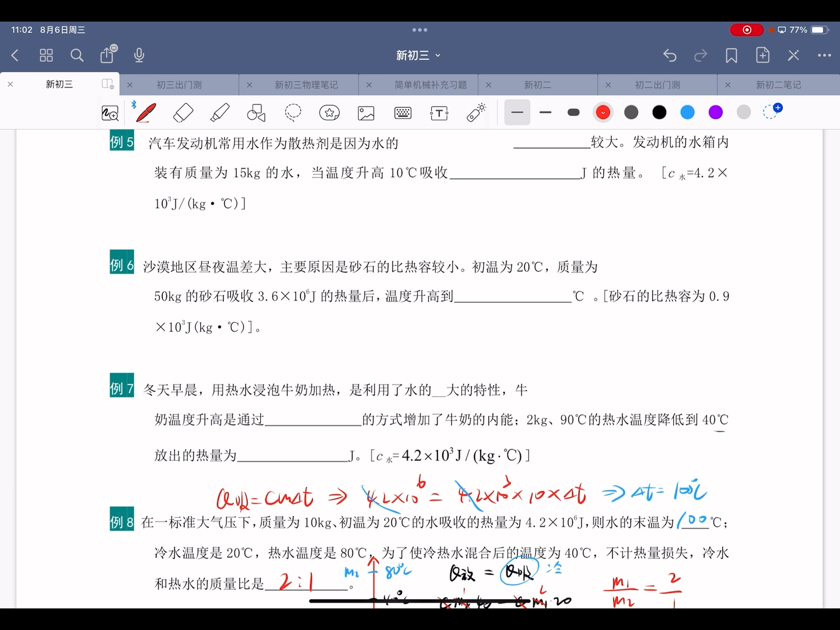Open the thumbnail grid view
Screen dimensions: 840x630
click(46, 55)
